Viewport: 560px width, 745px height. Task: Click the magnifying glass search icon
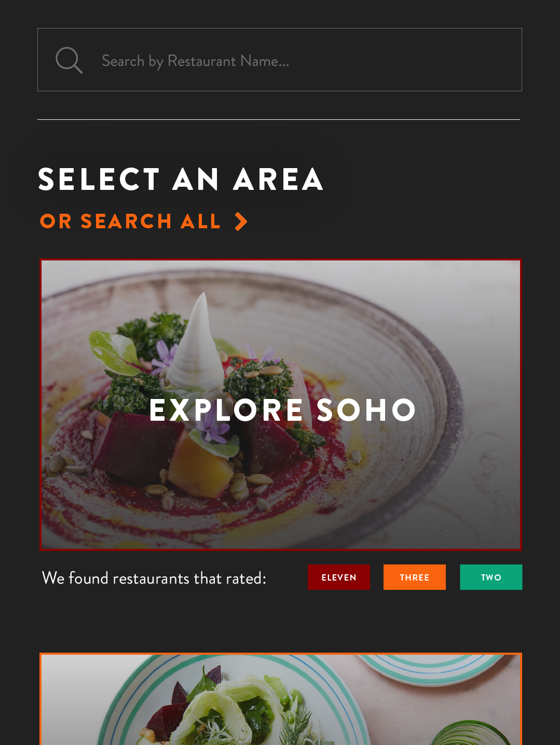[69, 60]
